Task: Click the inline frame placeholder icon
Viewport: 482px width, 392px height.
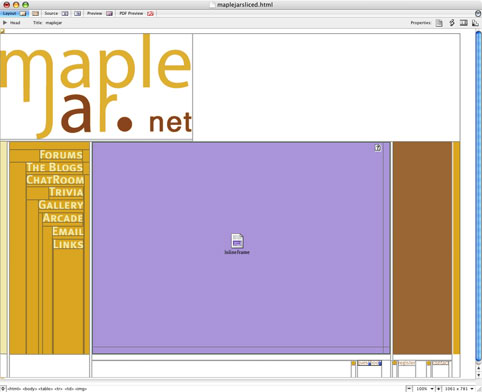Action: click(237, 241)
